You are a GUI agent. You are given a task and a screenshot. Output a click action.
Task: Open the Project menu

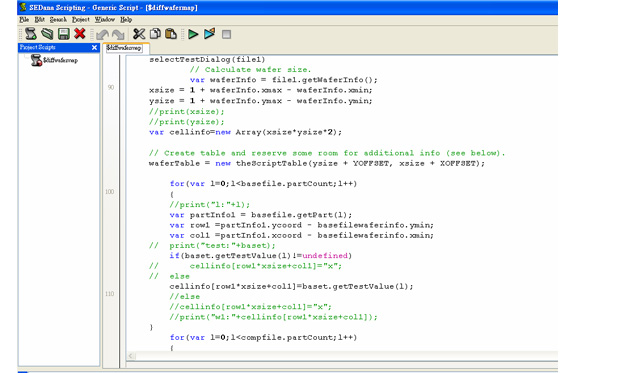pyautogui.click(x=81, y=19)
